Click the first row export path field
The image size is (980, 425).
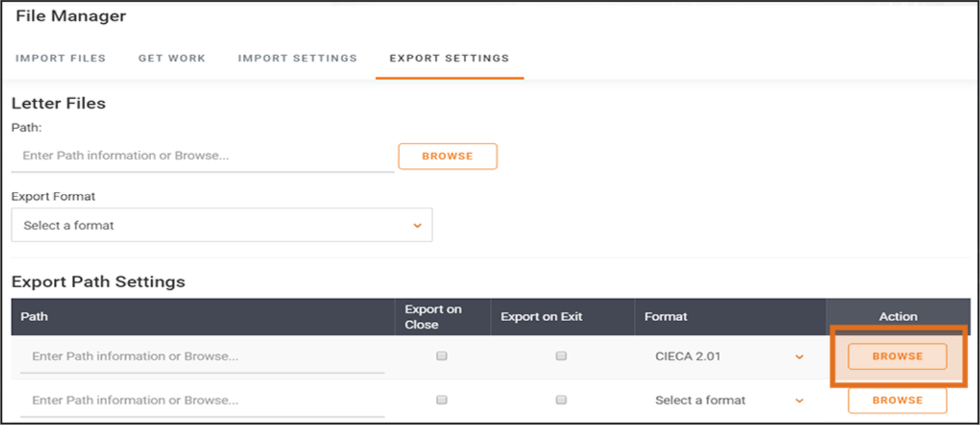click(202, 356)
